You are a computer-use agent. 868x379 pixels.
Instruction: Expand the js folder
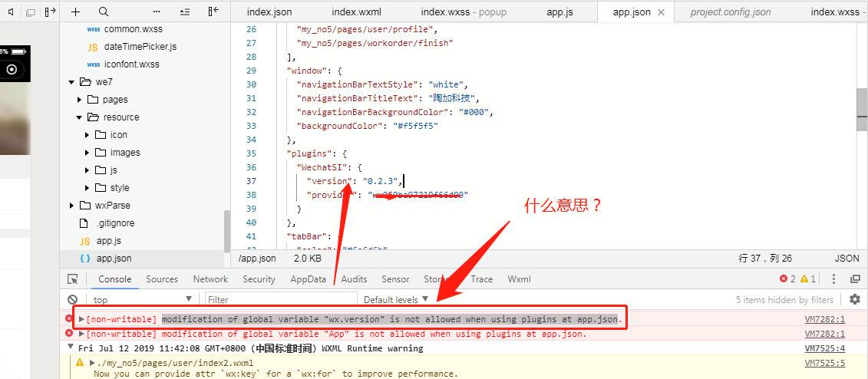[87, 170]
